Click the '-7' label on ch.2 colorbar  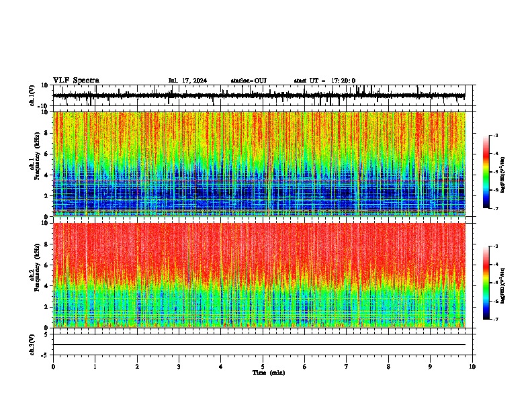point(495,319)
